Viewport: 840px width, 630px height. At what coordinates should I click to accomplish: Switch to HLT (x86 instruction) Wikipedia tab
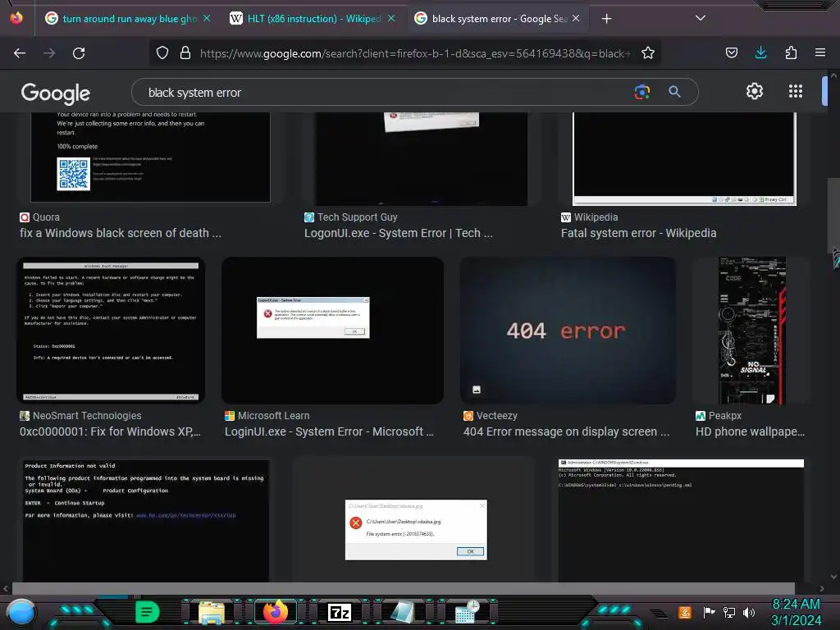coord(313,19)
